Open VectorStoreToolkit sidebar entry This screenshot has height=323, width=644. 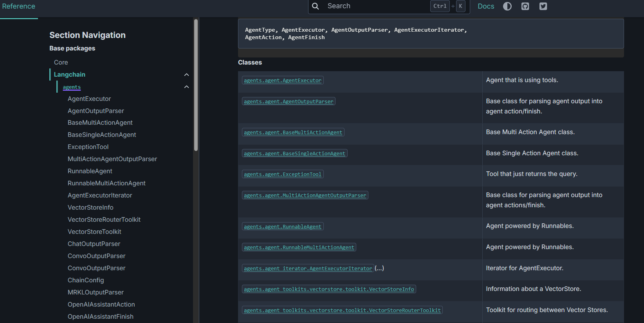pos(94,232)
